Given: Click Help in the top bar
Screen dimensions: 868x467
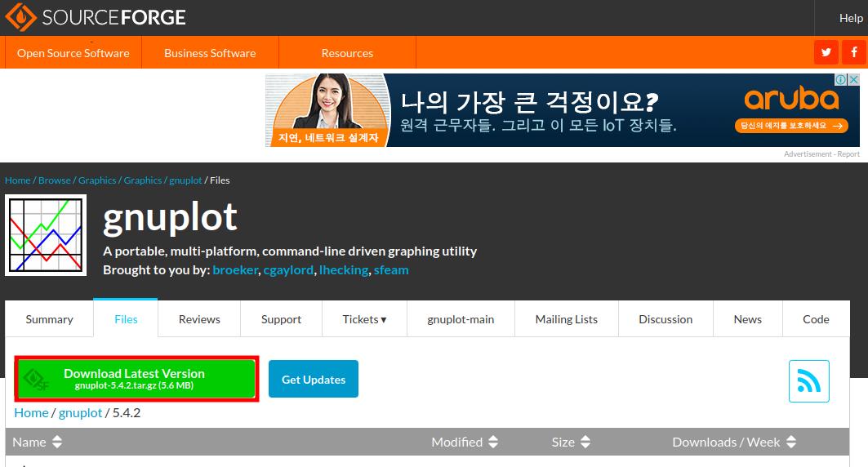Looking at the screenshot, I should click(851, 18).
